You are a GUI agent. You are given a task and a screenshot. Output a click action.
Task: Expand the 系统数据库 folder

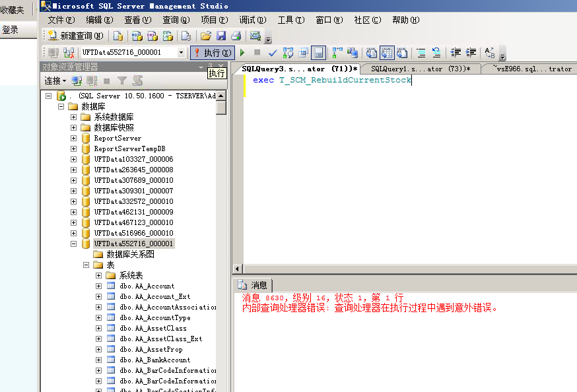coord(73,117)
